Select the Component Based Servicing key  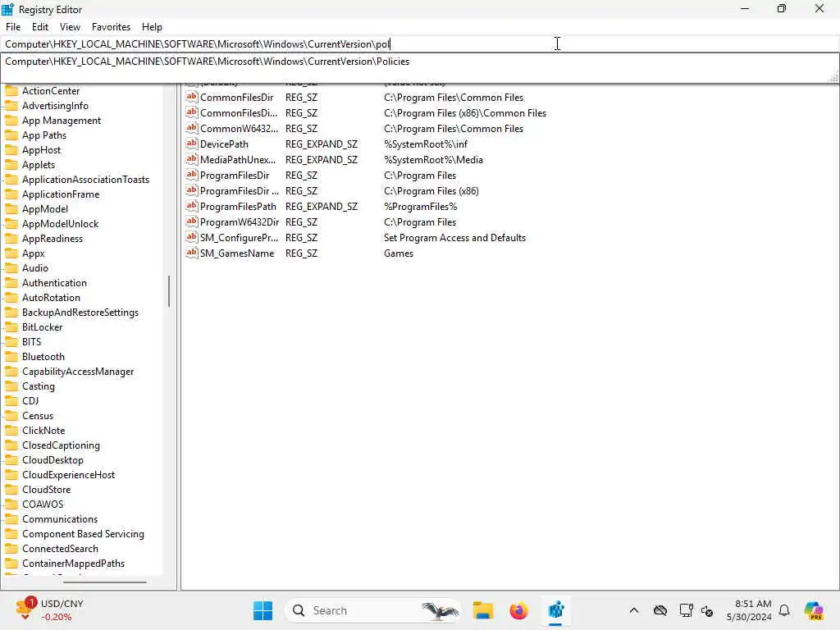click(x=83, y=534)
